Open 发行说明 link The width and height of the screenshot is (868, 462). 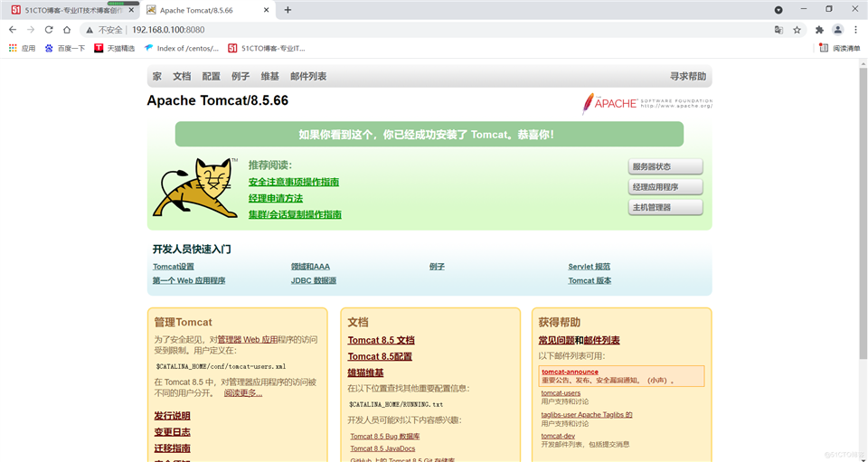[x=172, y=416]
